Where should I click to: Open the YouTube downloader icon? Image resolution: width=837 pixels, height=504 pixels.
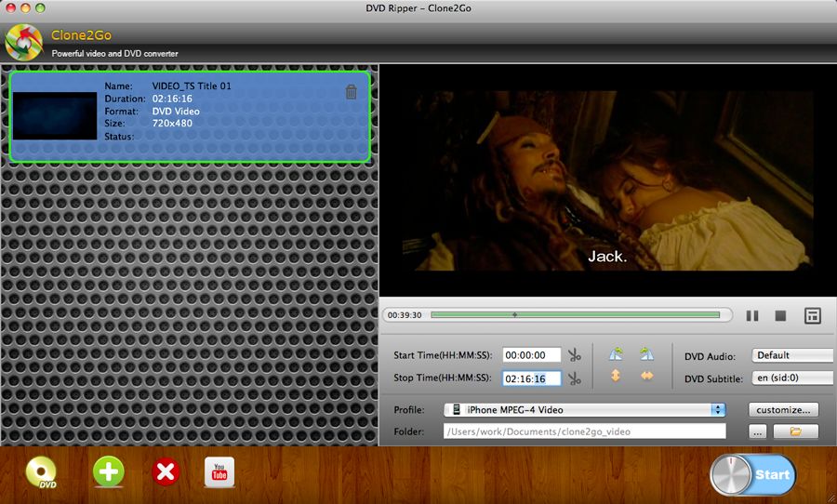pyautogui.click(x=219, y=472)
